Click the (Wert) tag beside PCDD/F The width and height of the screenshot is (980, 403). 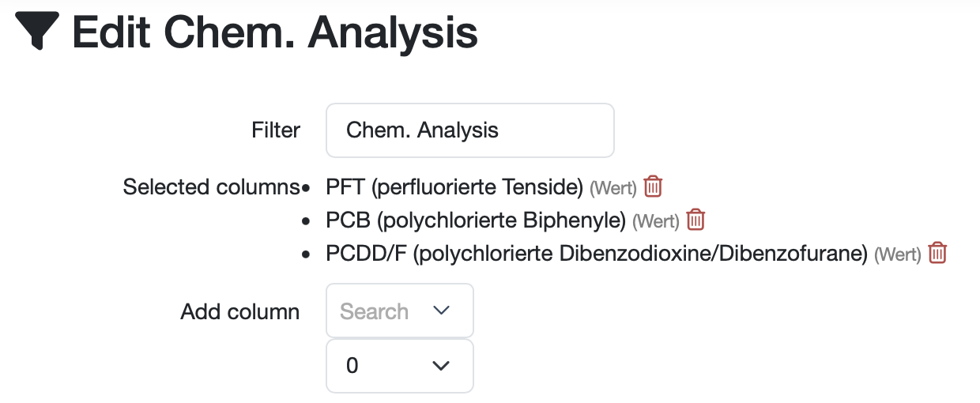(x=898, y=255)
